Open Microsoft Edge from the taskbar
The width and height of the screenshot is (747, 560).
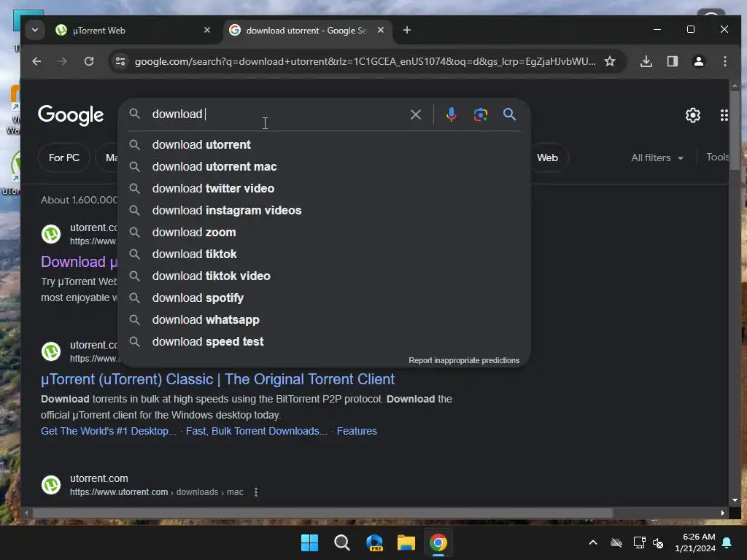[x=374, y=542]
